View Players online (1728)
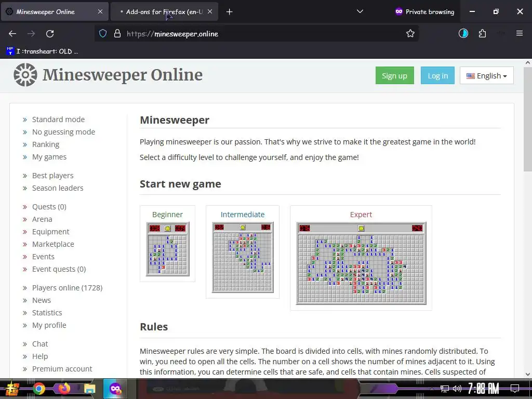This screenshot has width=532, height=399. click(x=67, y=288)
